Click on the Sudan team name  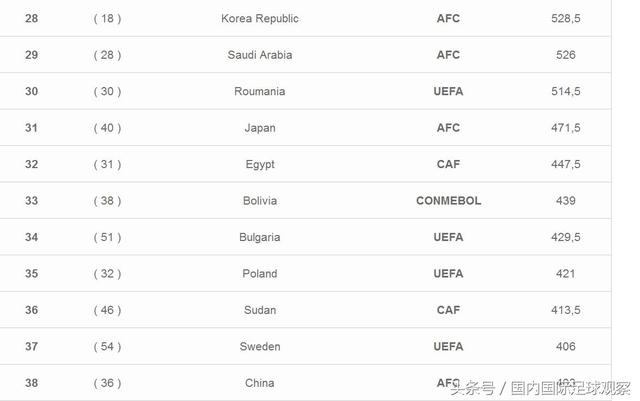click(x=259, y=310)
